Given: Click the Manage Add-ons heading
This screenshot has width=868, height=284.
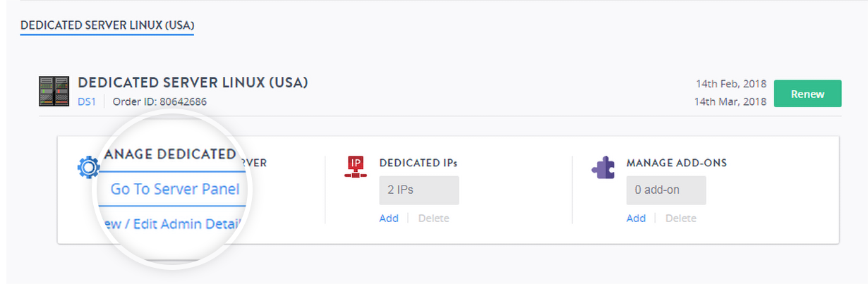Looking at the screenshot, I should coord(676,163).
